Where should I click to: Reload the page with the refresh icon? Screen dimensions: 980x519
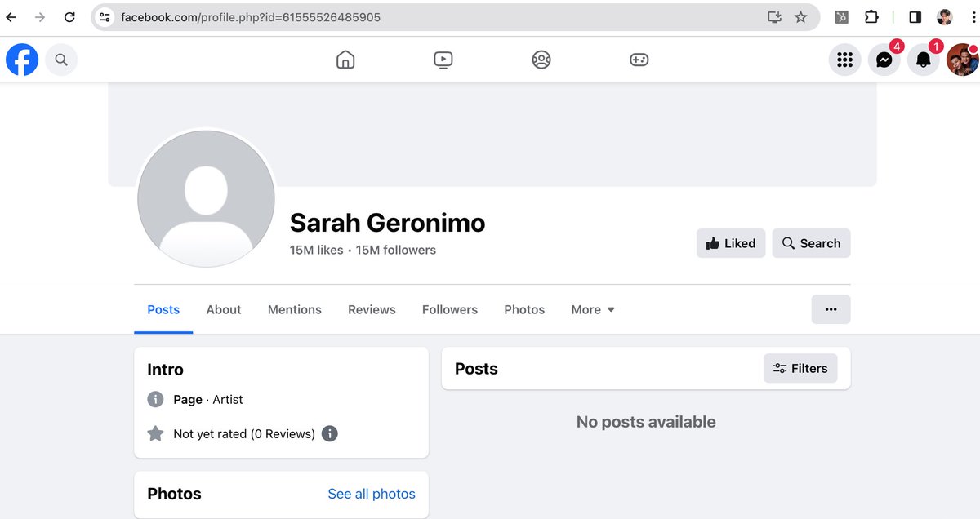point(69,17)
